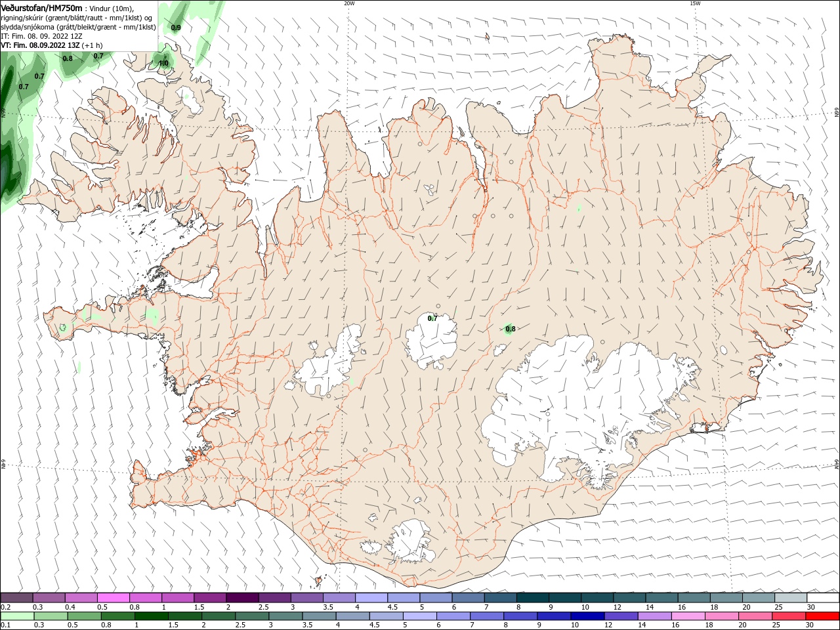840x630 pixels.
Task: Select the 5 swatch in the upper legend row
Action: coord(436,597)
